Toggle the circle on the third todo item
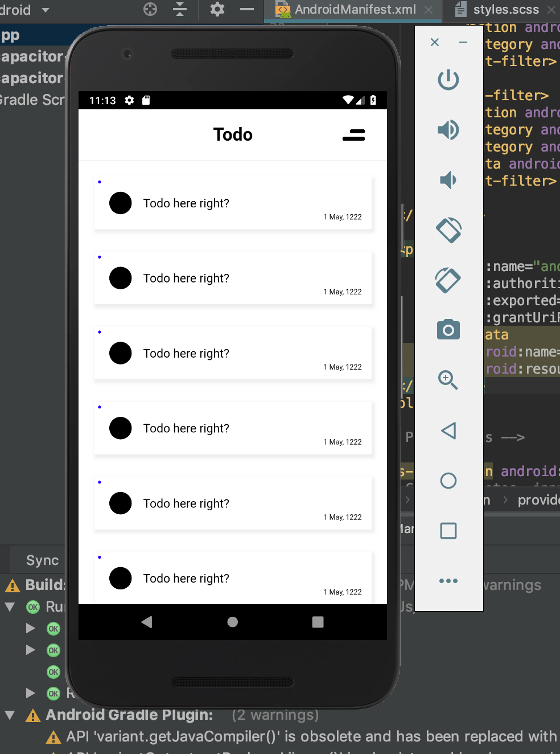Viewport: 560px width, 754px height. pos(120,353)
